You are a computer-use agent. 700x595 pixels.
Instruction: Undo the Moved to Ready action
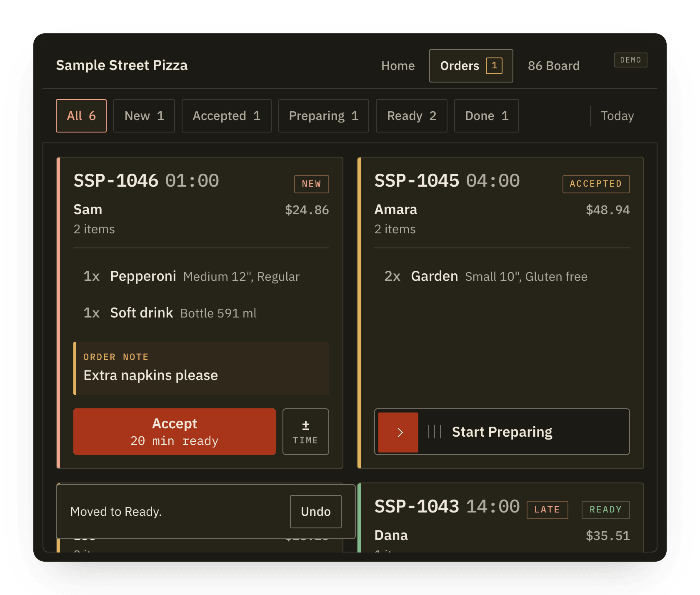pos(316,512)
